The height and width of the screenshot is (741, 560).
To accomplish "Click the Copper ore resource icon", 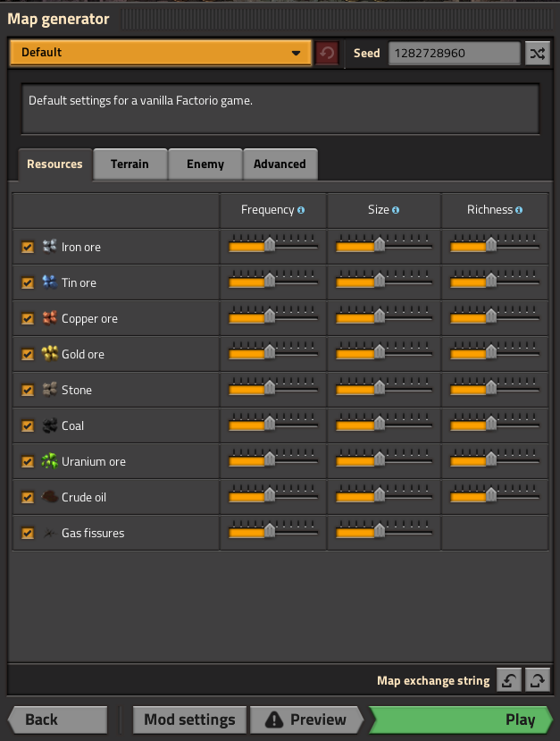I will point(50,318).
